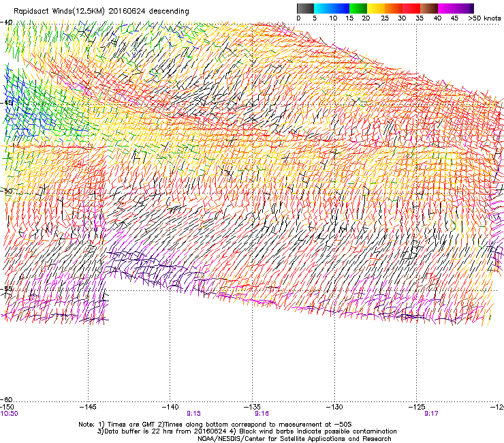
Task: Click the note line starting 'Note: 1) Times are GMT'
Action: [215, 425]
